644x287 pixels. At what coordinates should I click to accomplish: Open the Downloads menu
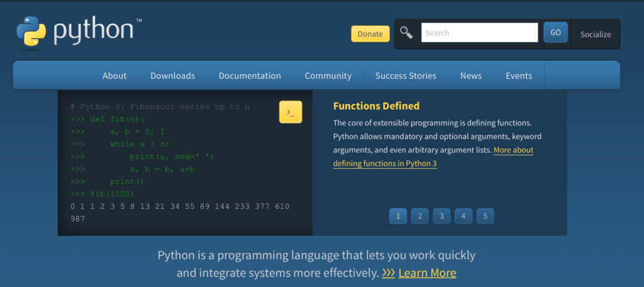(x=172, y=76)
